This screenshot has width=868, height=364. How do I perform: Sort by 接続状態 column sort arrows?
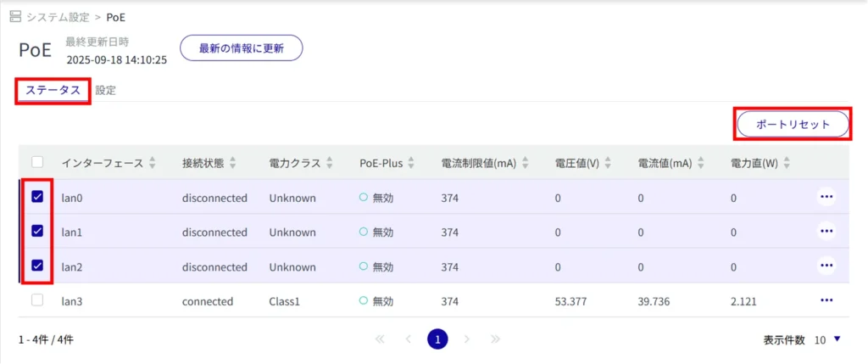[233, 163]
